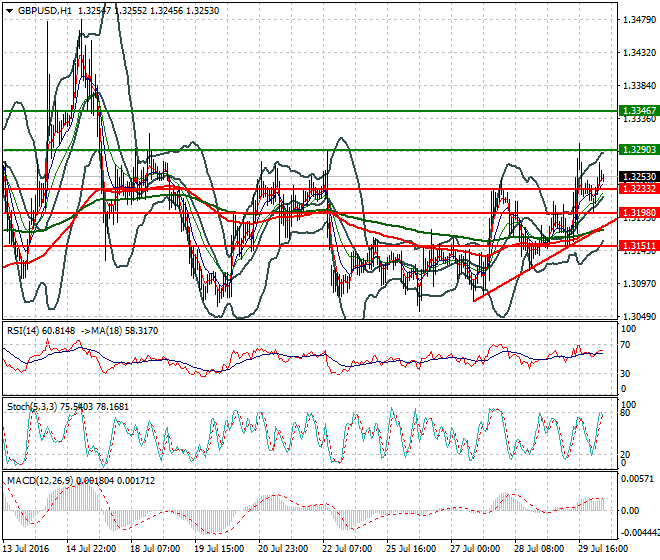Select the red 1.31980 level tag
The width and height of the screenshot is (660, 560).
point(638,212)
